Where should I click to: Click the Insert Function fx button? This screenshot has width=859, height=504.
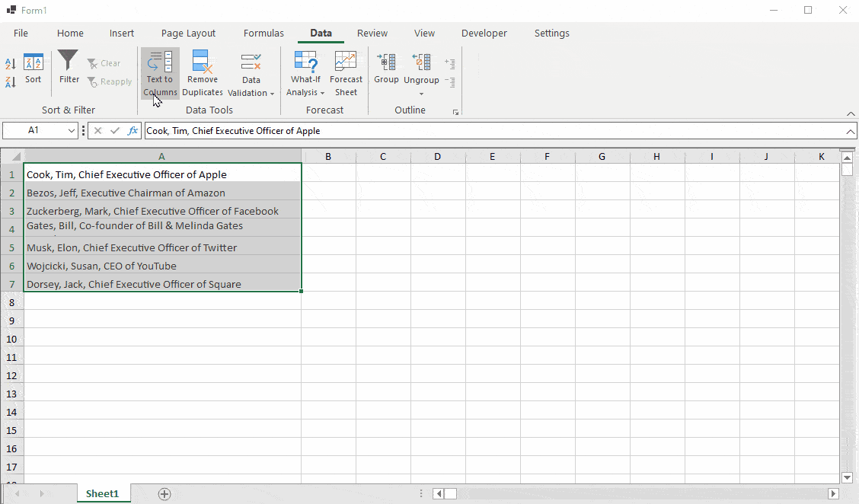point(133,131)
